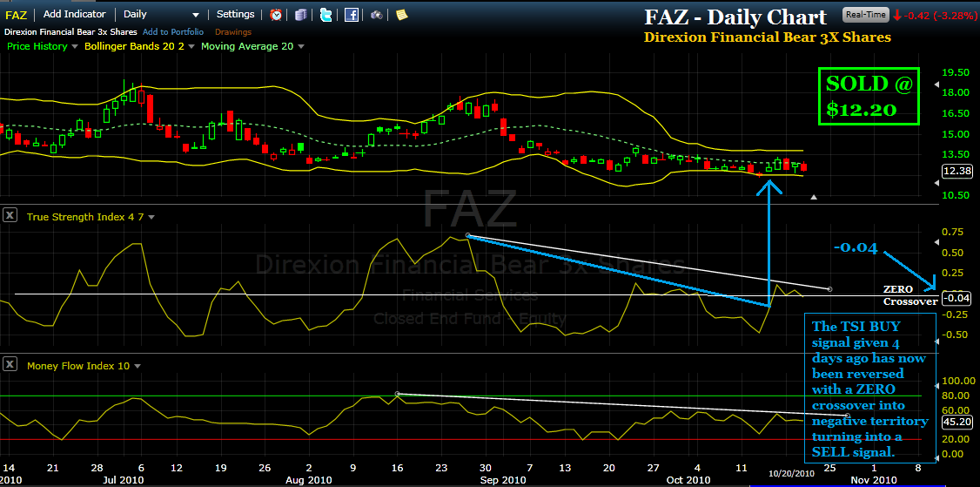Take a chart snapshot with camera icon

pos(376,15)
